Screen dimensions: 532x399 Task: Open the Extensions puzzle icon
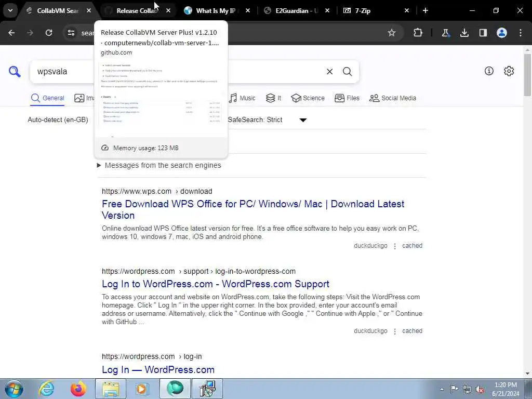pos(418,33)
